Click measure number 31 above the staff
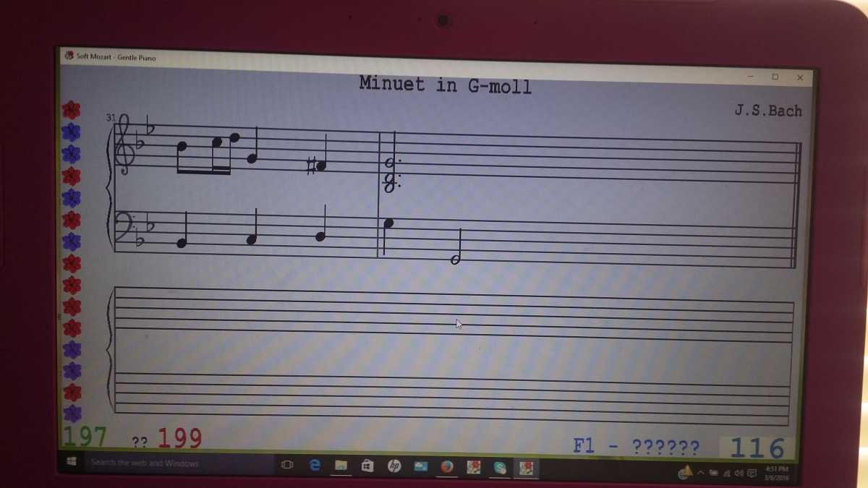868x488 pixels. click(x=110, y=117)
